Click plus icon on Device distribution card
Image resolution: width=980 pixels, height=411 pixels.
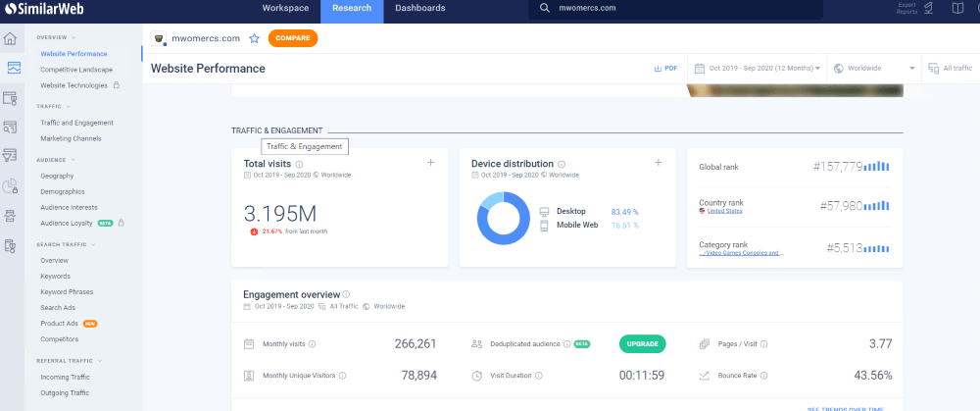pyautogui.click(x=658, y=163)
